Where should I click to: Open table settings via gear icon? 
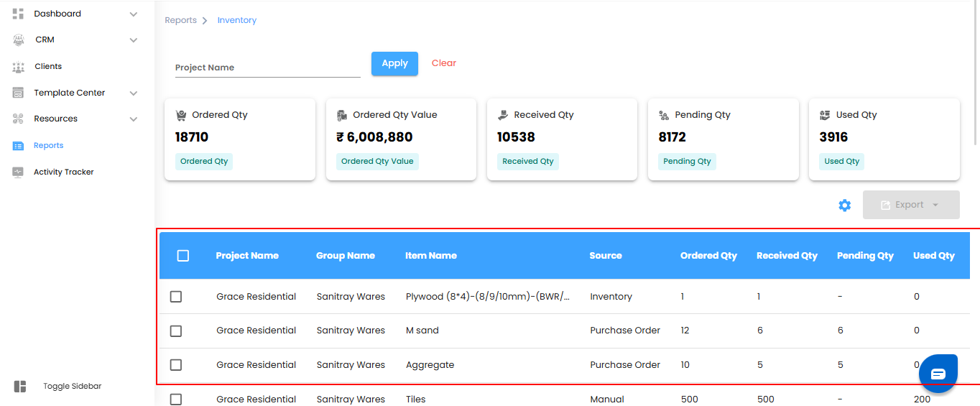pos(845,206)
